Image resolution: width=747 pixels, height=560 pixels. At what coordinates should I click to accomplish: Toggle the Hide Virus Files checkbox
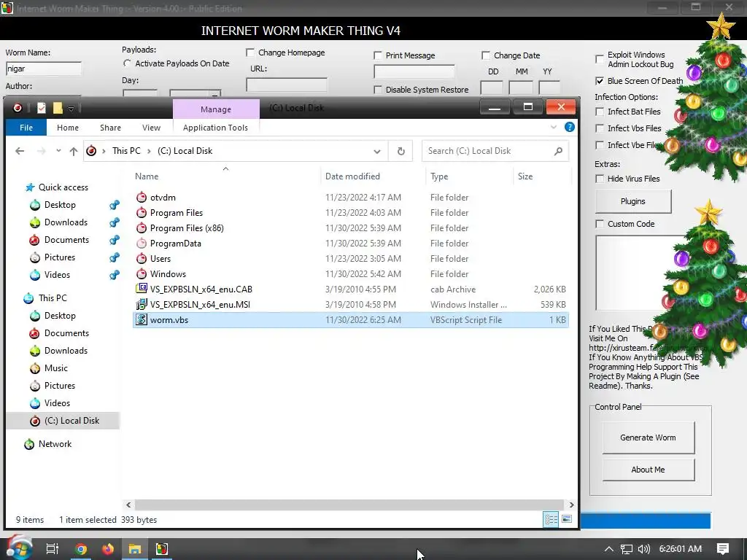coord(600,179)
